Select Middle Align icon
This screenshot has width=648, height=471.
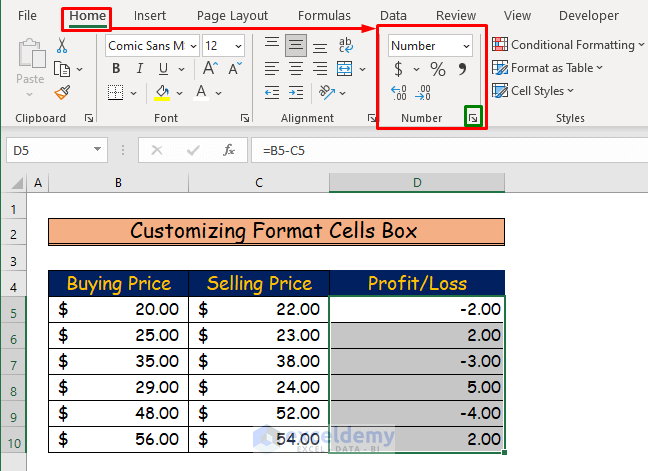pyautogui.click(x=296, y=45)
